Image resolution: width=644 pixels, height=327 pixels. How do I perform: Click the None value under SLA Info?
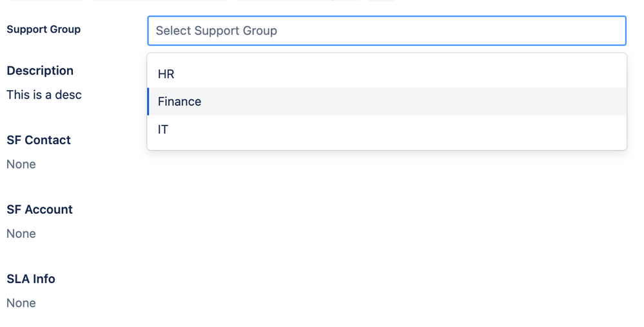21,303
